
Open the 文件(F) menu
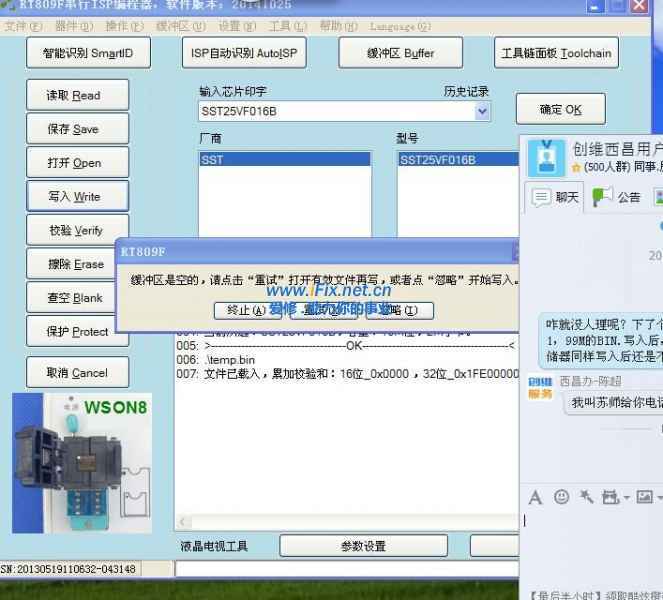(x=23, y=27)
